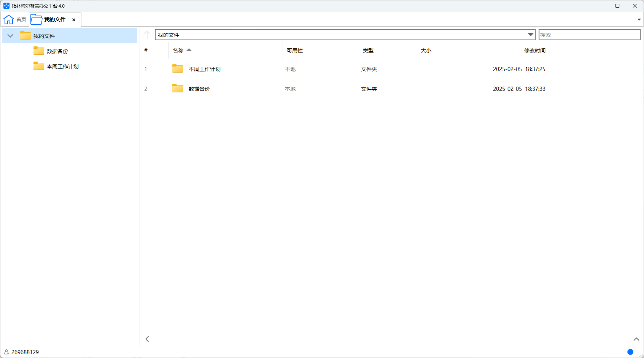Click 本地 availability for 数据备份
The image size is (644, 358).
pos(290,89)
